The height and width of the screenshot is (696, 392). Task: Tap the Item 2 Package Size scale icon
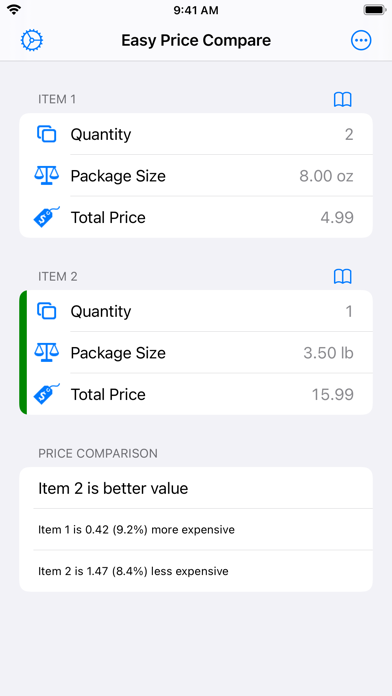point(47,353)
